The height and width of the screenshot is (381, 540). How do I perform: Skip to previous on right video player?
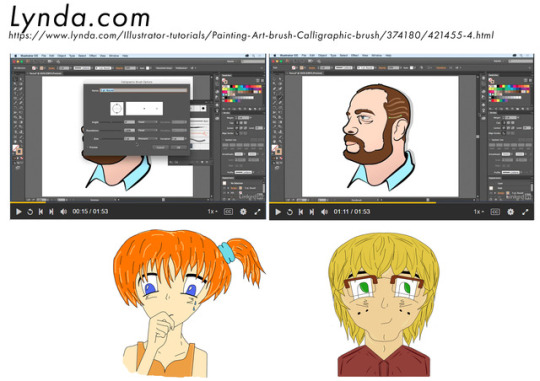[301, 212]
